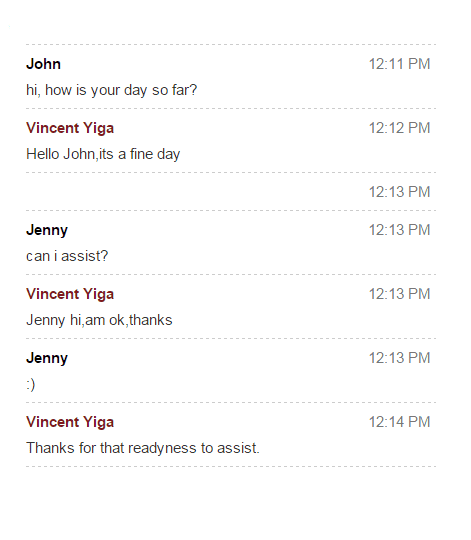This screenshot has height=540, width=471.
Task: Click the 12:13 PM timestamp beside the smiley
Action: click(399, 358)
